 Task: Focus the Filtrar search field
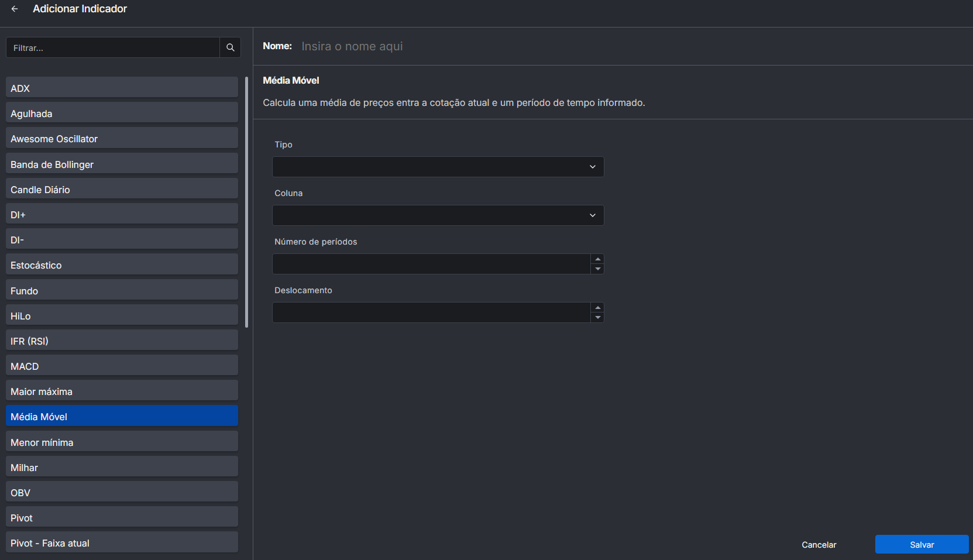[x=113, y=48]
